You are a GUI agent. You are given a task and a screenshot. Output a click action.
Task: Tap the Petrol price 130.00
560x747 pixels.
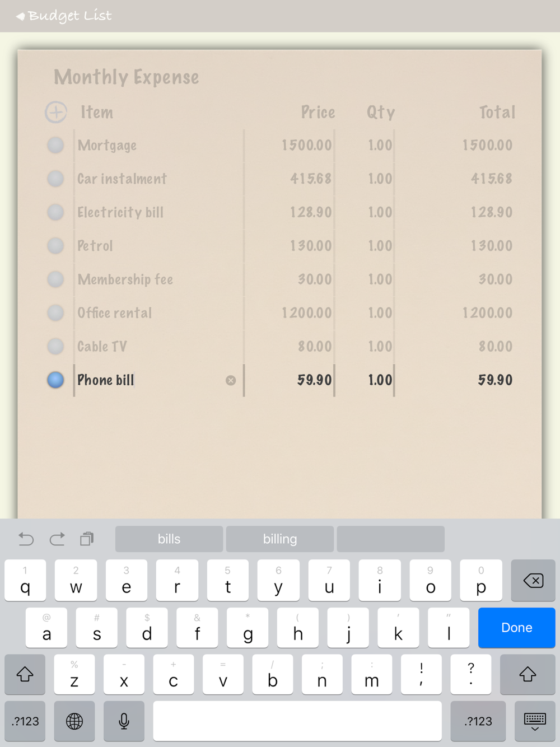pyautogui.click(x=311, y=246)
